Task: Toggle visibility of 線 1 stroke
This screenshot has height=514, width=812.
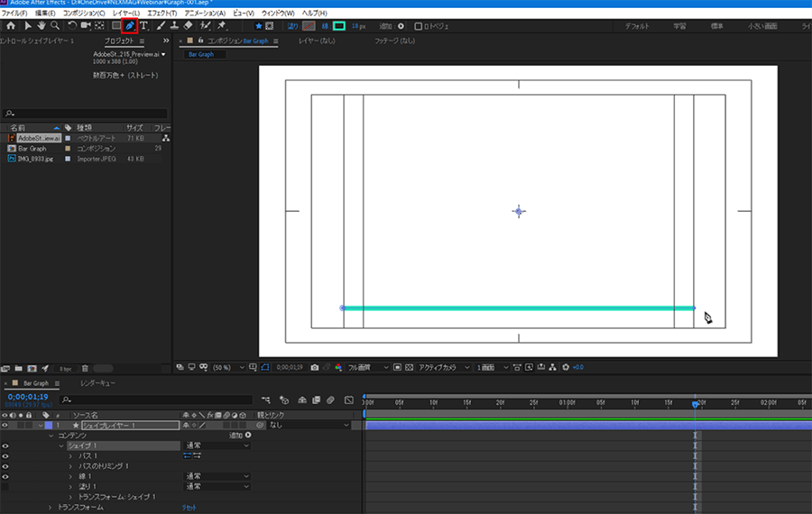Action: (x=5, y=476)
